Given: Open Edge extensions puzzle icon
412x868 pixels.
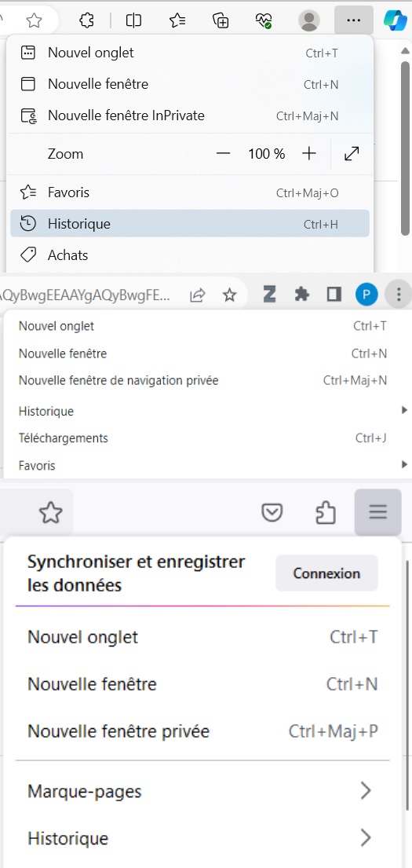Looking at the screenshot, I should 86,21.
